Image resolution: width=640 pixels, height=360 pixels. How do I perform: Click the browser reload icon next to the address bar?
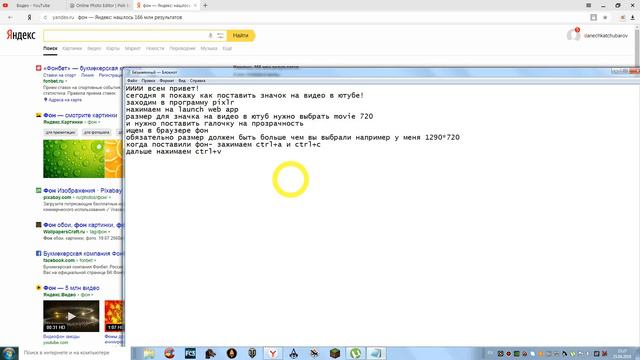(x=45, y=18)
